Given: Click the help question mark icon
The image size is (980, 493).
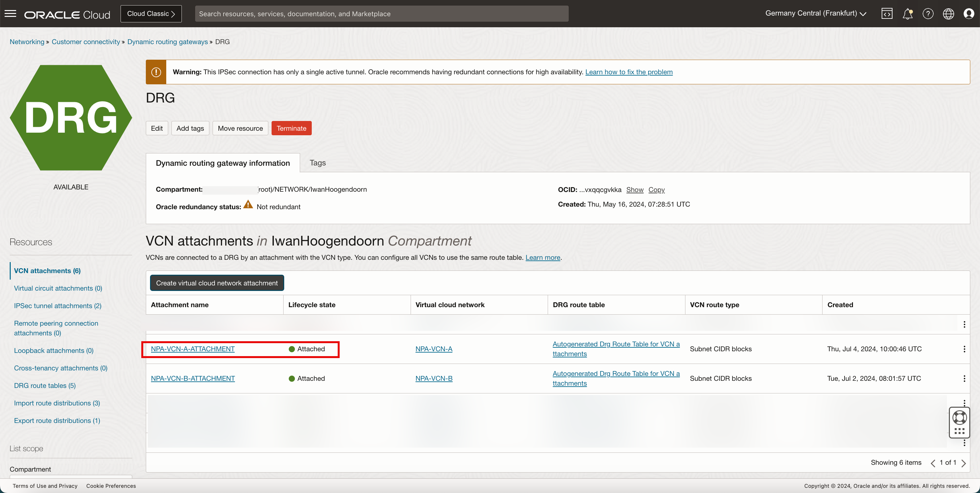Looking at the screenshot, I should tap(928, 14).
